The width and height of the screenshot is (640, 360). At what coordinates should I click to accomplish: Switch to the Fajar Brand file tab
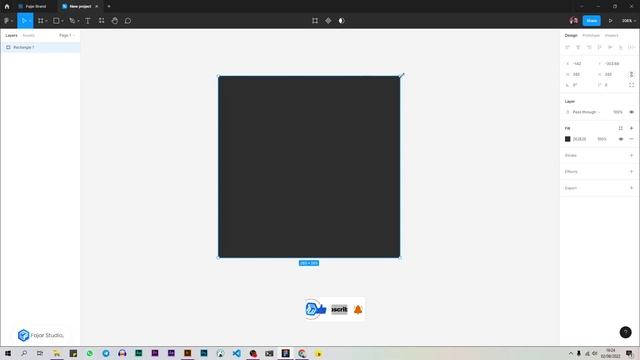[35, 6]
